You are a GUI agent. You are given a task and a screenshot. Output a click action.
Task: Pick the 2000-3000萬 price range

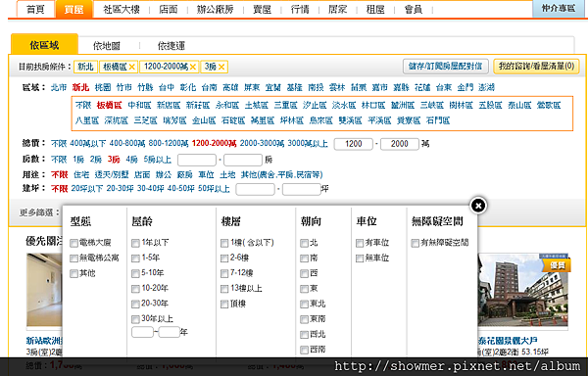point(262,143)
